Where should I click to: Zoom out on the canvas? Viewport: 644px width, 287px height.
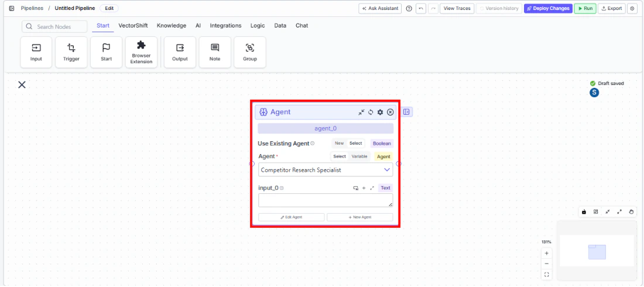(547, 264)
